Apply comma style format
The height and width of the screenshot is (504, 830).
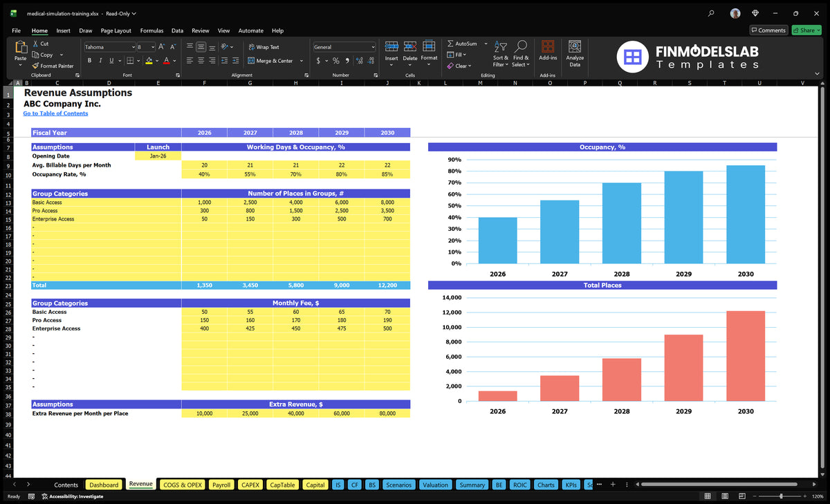pos(348,61)
